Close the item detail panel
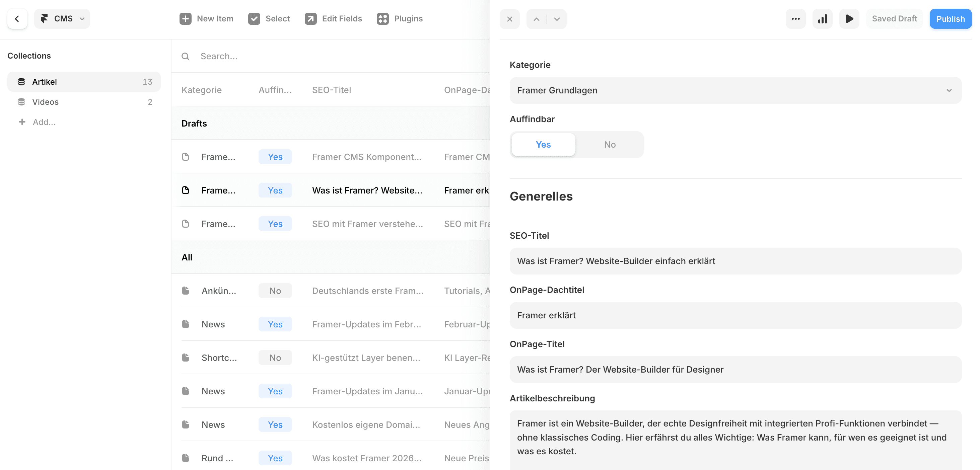The height and width of the screenshot is (470, 980). click(510, 19)
